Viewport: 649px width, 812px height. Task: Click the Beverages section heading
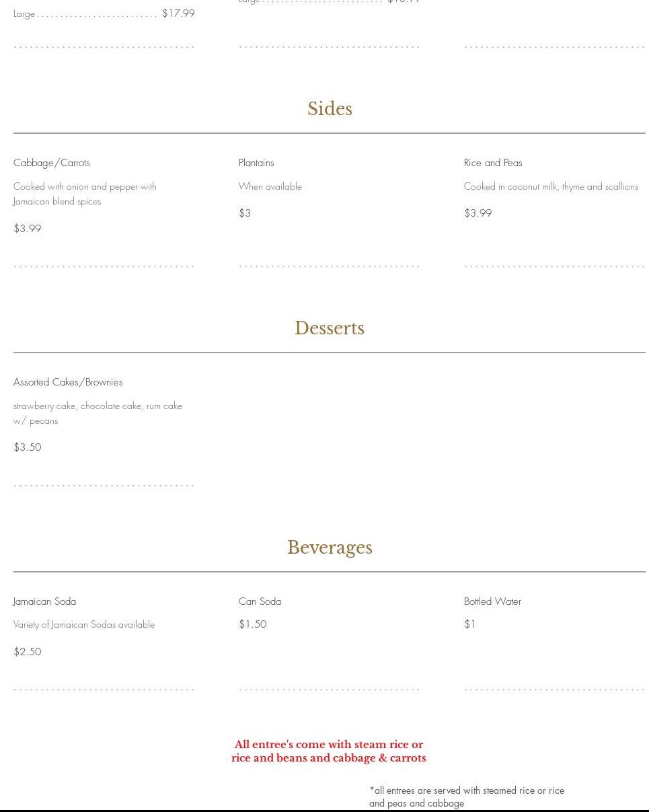[330, 548]
